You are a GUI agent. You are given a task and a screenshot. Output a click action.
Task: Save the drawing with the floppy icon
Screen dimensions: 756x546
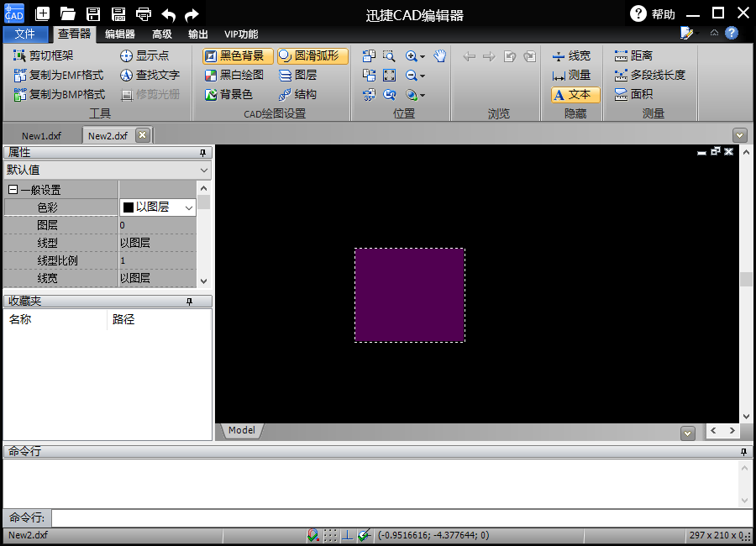click(x=93, y=14)
